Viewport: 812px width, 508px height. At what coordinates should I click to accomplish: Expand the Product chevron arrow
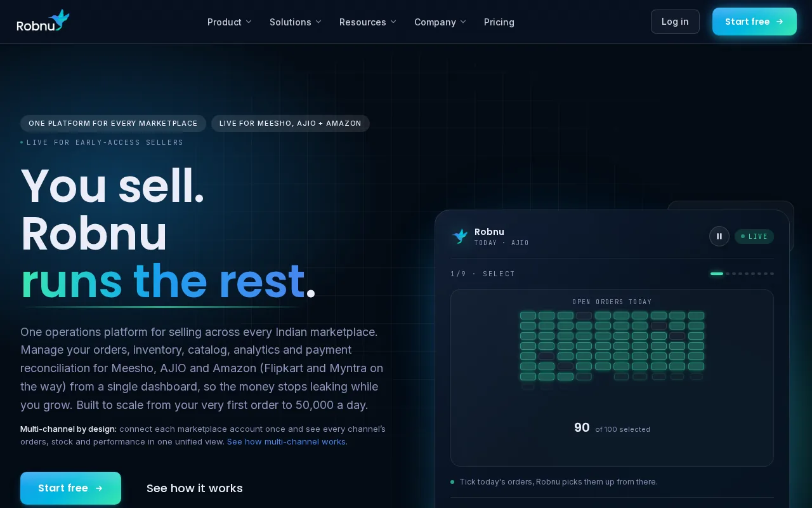pos(249,22)
